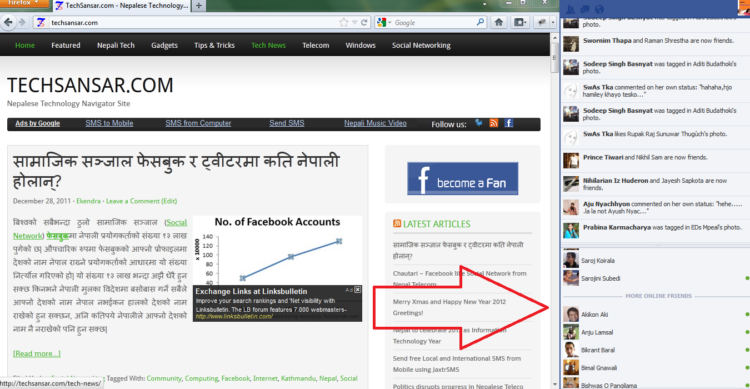The height and width of the screenshot is (389, 750).
Task: Click in the techsansar.com address field
Action: [191, 22]
